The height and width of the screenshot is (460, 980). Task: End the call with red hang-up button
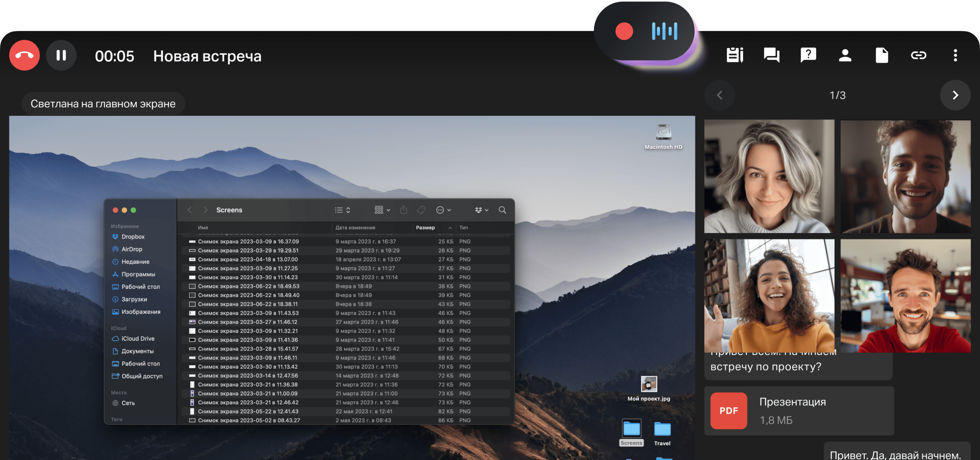(24, 56)
